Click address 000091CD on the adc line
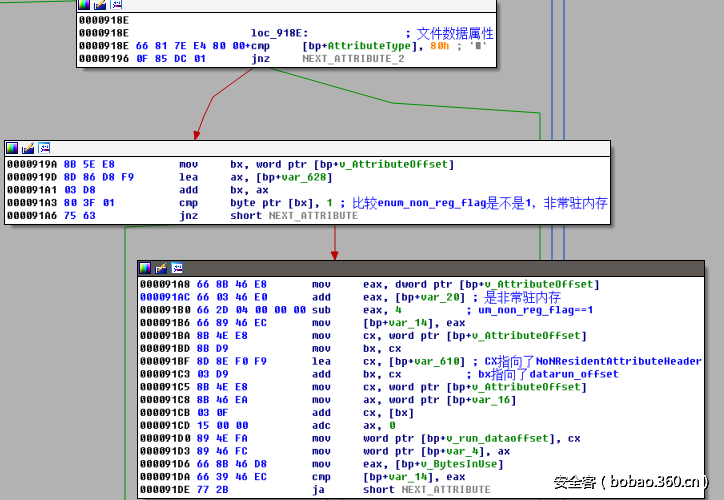The image size is (724, 500). (165, 425)
